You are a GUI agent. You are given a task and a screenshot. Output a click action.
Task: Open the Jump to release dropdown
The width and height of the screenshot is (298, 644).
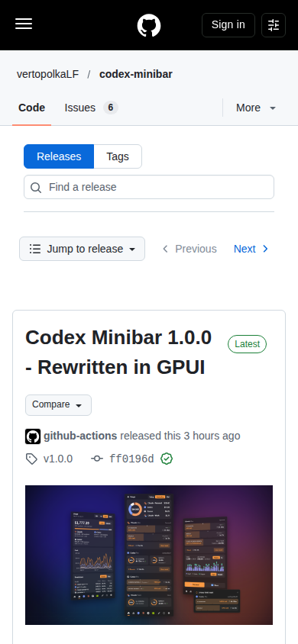click(83, 249)
